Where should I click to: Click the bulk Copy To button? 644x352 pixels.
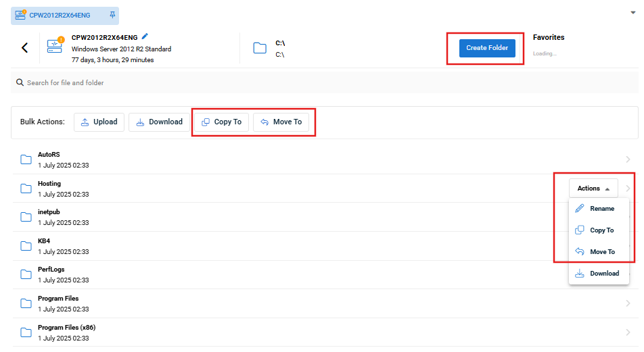pos(221,122)
